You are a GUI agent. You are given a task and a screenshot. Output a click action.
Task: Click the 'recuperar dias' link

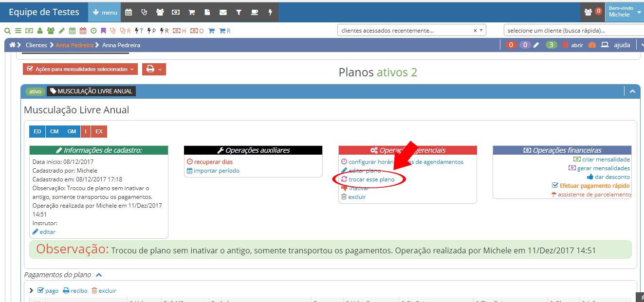[x=213, y=162]
